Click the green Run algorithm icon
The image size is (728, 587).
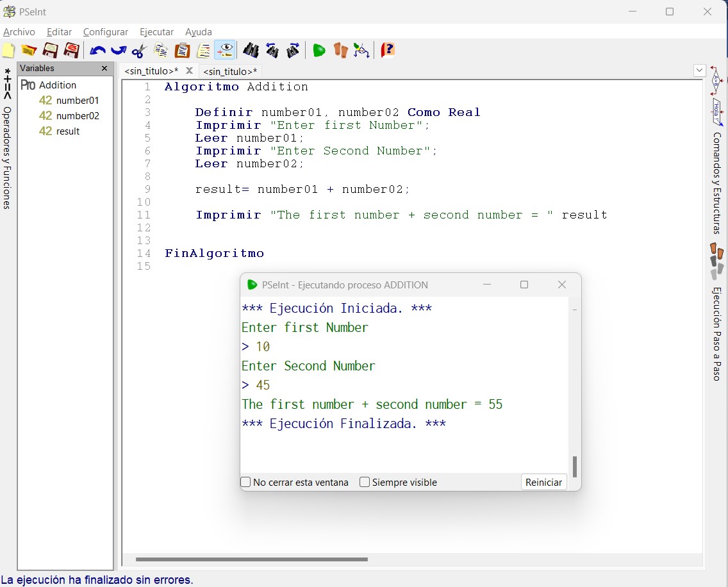(x=319, y=50)
